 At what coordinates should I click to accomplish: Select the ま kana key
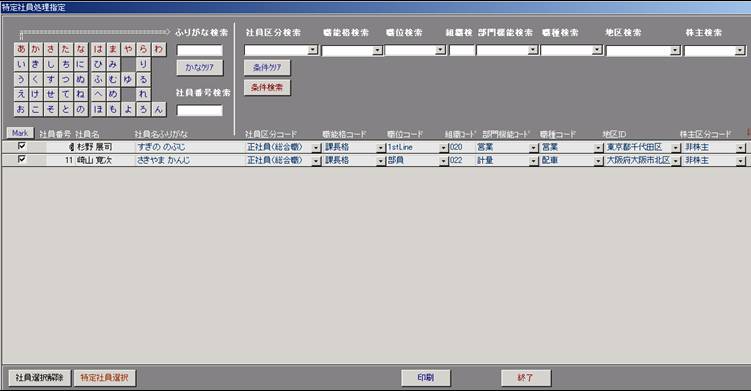click(x=113, y=49)
